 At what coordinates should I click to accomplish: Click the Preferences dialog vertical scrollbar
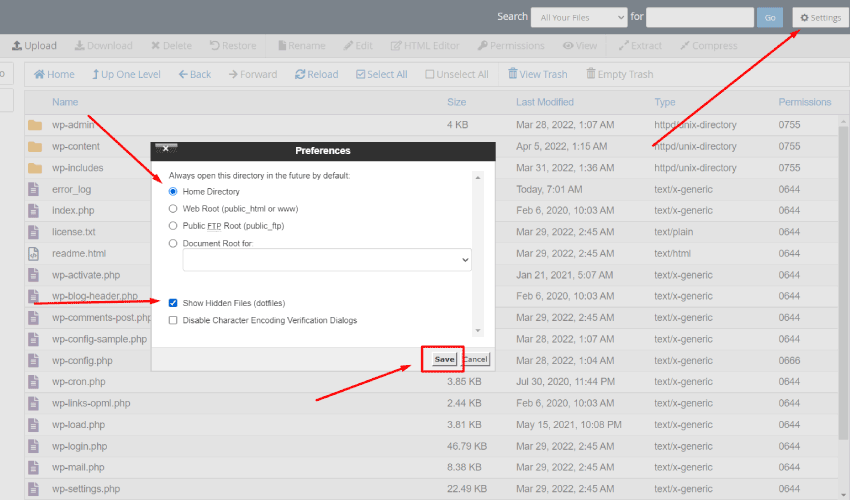(477, 253)
